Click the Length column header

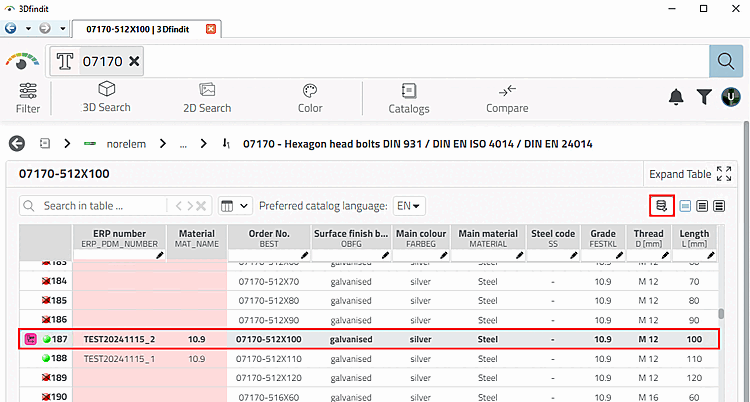pyautogui.click(x=694, y=238)
